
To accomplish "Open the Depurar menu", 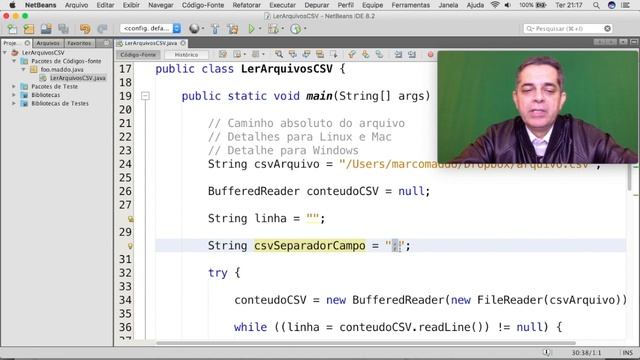I will pyautogui.click(x=317, y=5).
